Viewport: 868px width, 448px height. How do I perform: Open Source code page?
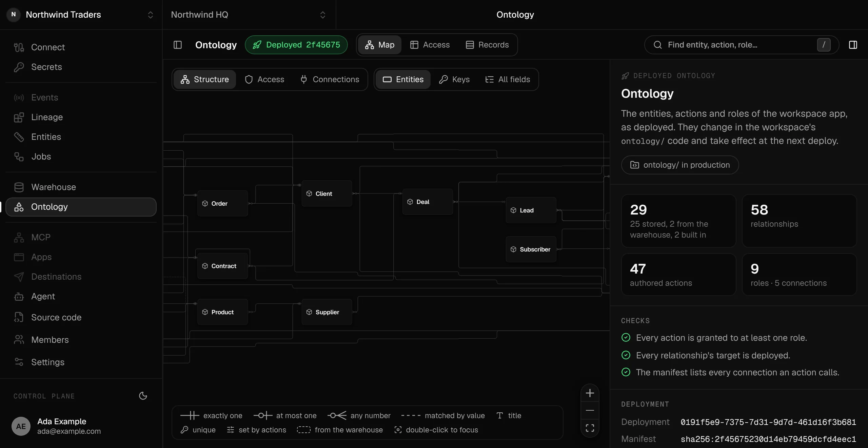pyautogui.click(x=81, y=317)
